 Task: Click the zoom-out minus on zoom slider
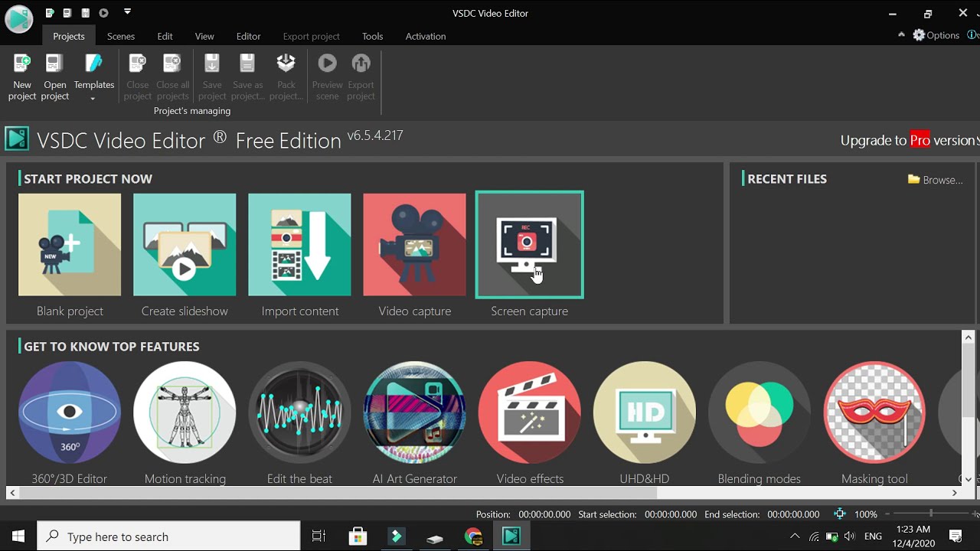[x=889, y=514]
